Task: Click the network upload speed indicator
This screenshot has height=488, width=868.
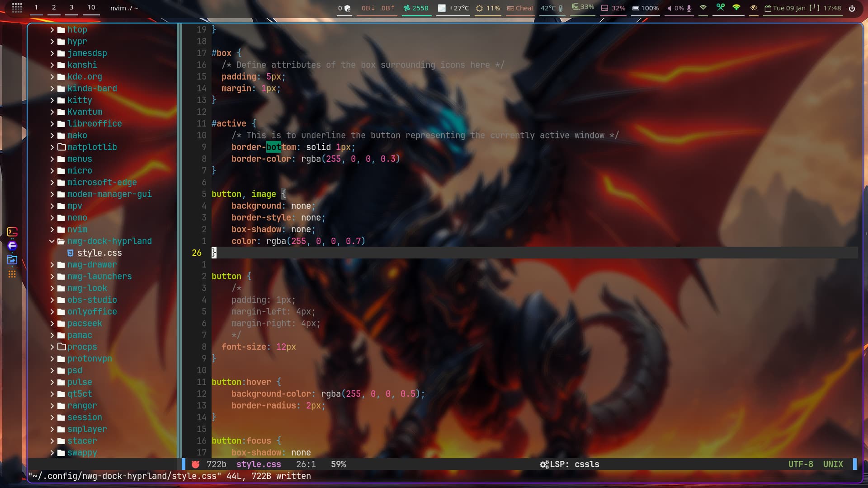Action: [x=388, y=8]
